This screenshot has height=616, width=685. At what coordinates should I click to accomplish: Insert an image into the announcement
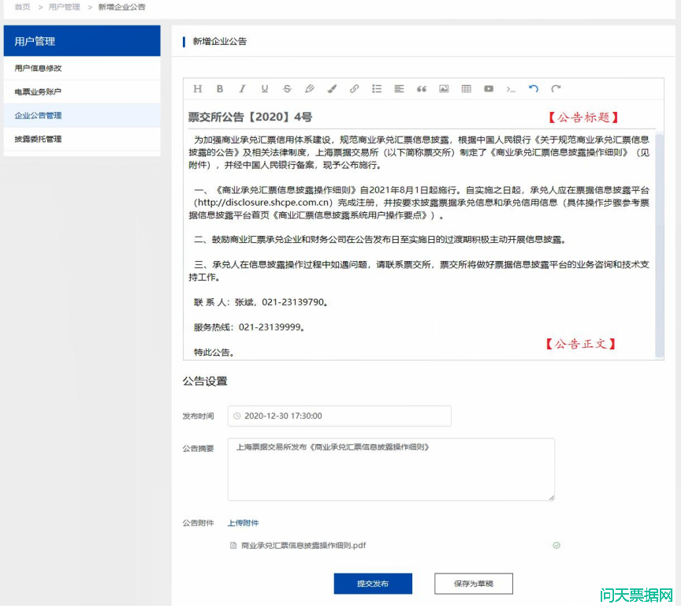pos(444,89)
